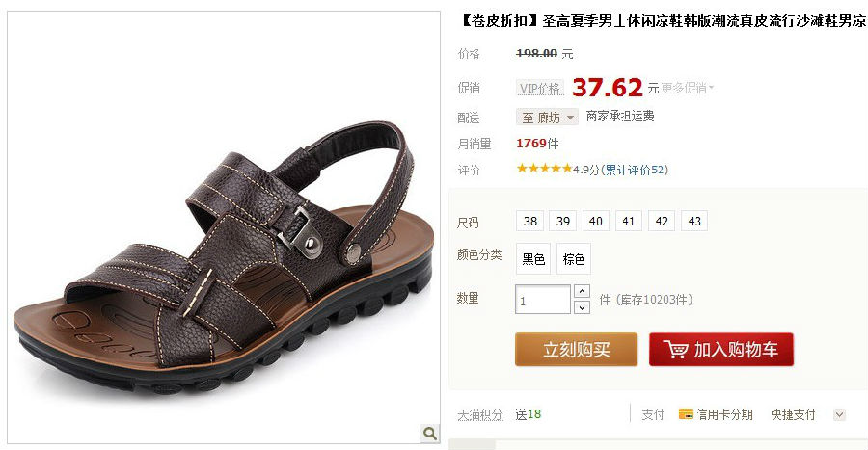Viewport: 868px width, 450px height.
Task: Click the credit card installment icon
Action: 686,414
